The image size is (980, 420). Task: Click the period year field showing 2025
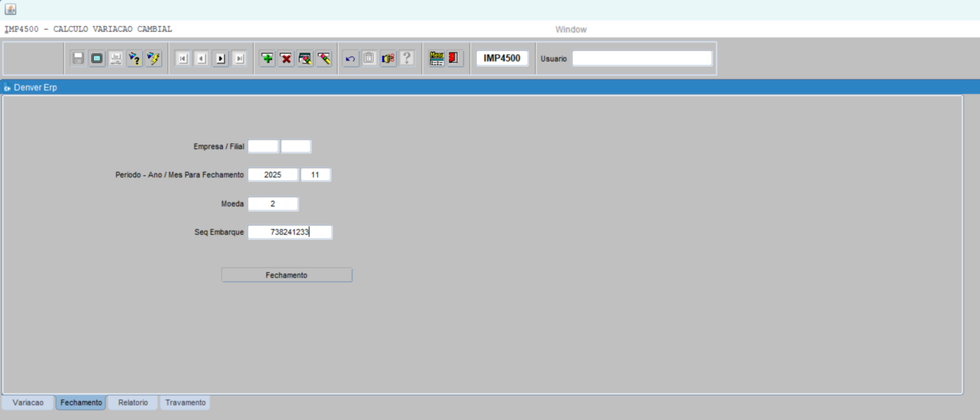coord(273,175)
